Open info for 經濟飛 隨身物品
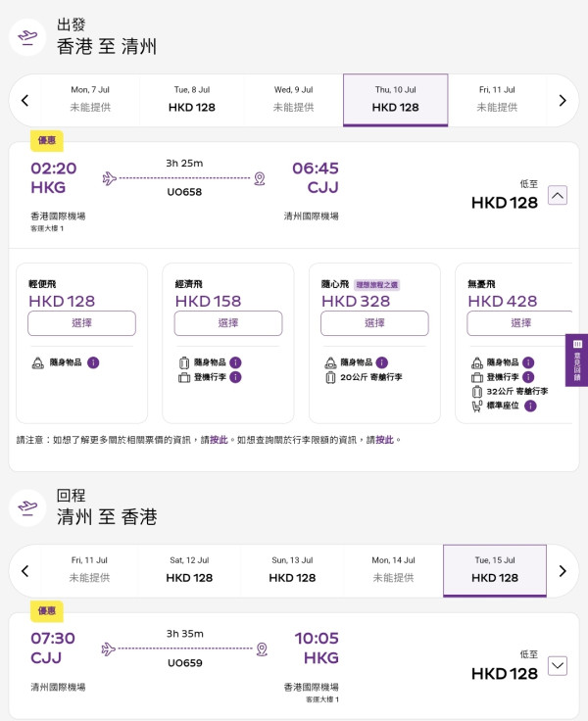588x721 pixels. [235, 362]
